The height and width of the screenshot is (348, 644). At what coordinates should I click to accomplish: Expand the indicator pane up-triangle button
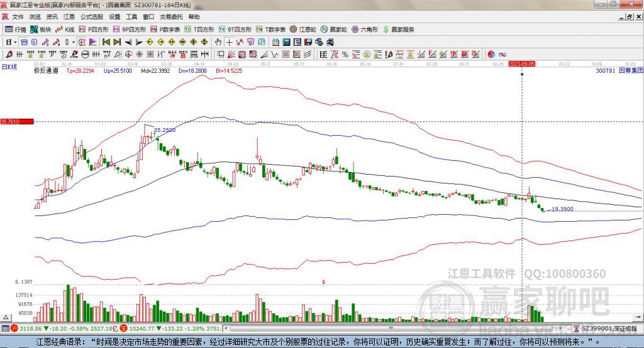(x=6, y=317)
